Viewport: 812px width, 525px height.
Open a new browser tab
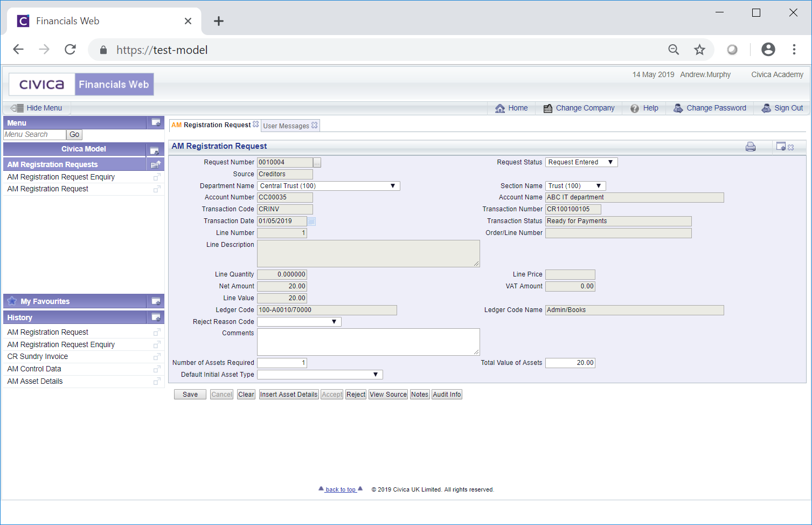click(218, 21)
